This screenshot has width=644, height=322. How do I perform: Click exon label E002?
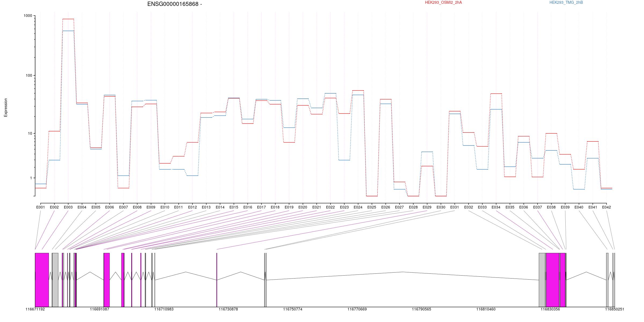(x=54, y=207)
